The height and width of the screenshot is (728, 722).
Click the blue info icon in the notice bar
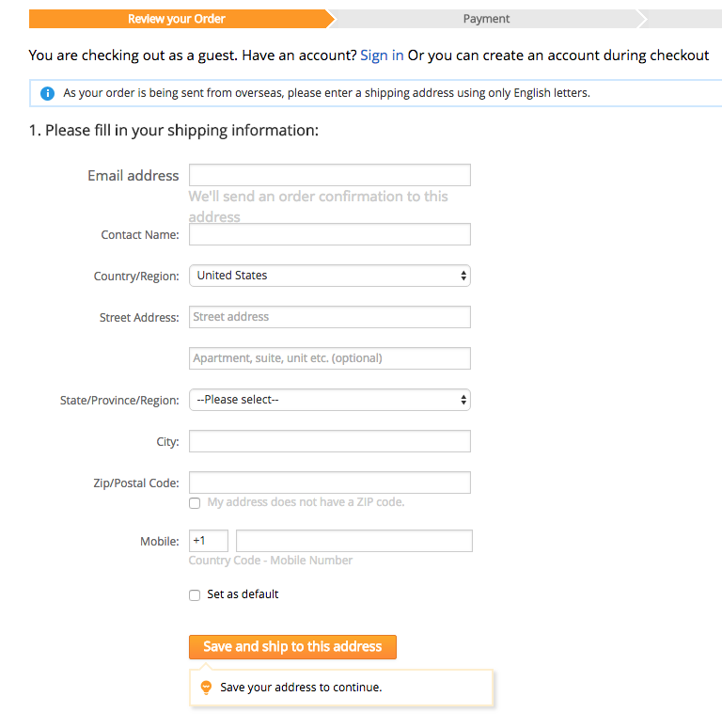coord(47,93)
